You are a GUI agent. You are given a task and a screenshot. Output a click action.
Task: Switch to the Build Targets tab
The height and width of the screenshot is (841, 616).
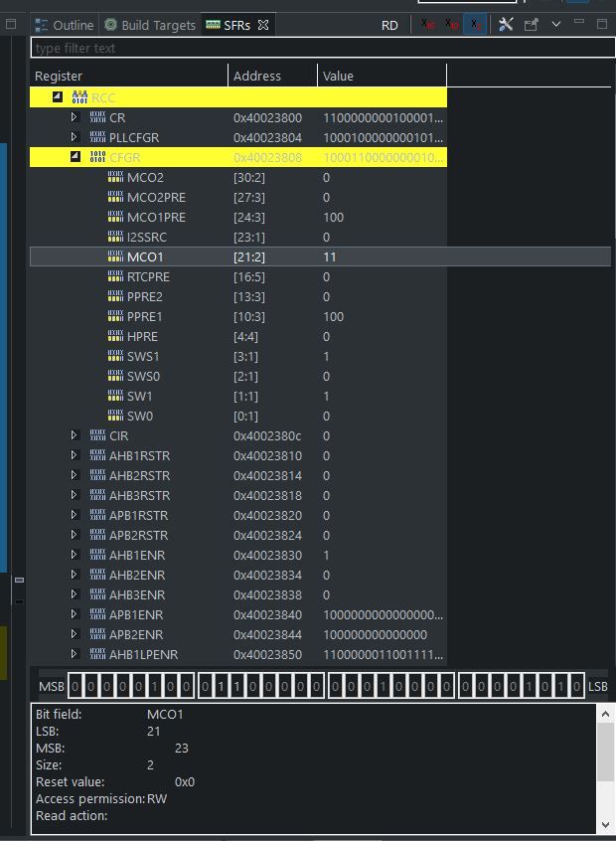coord(150,25)
